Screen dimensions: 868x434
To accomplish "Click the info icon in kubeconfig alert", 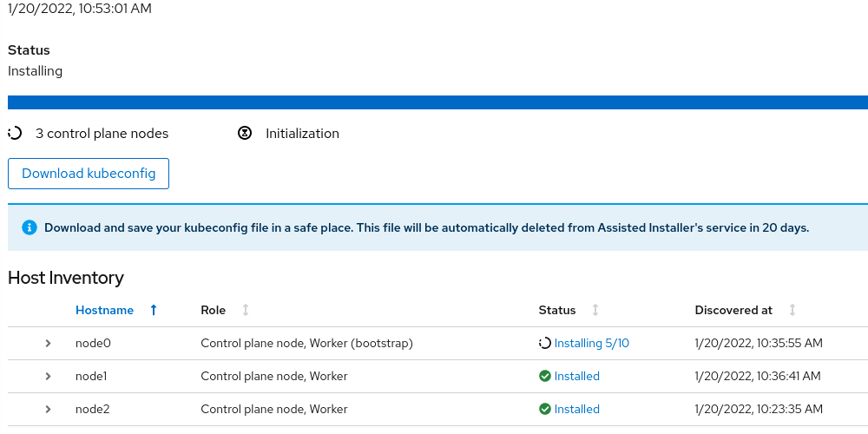I will click(30, 227).
